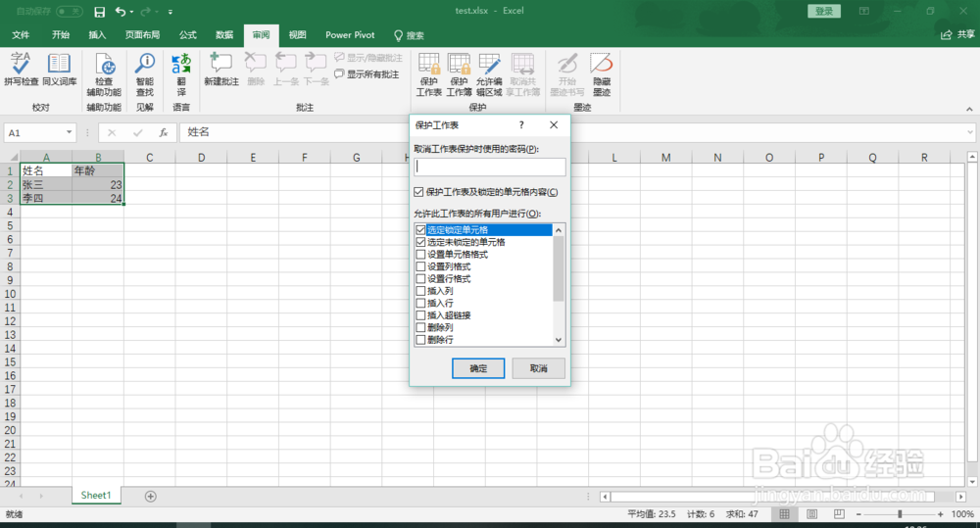Create a new comment
Image resolution: width=980 pixels, height=528 pixels.
tap(221, 70)
